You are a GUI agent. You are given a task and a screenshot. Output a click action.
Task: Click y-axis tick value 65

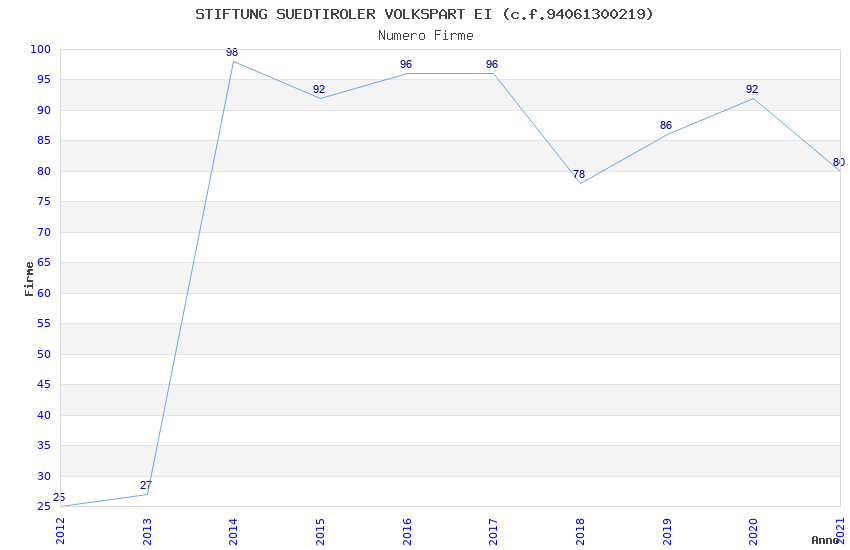[44, 262]
